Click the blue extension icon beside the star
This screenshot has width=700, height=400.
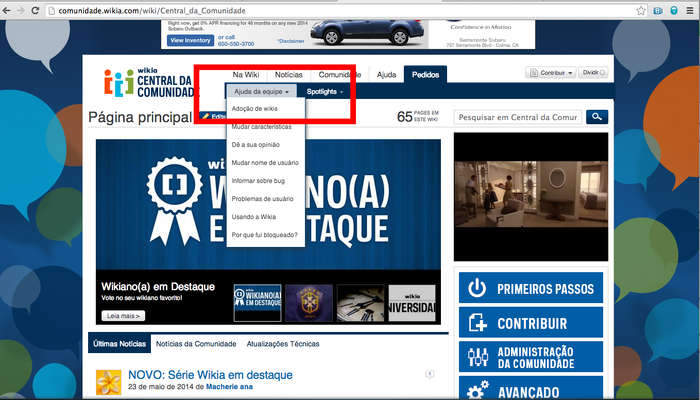tap(658, 11)
